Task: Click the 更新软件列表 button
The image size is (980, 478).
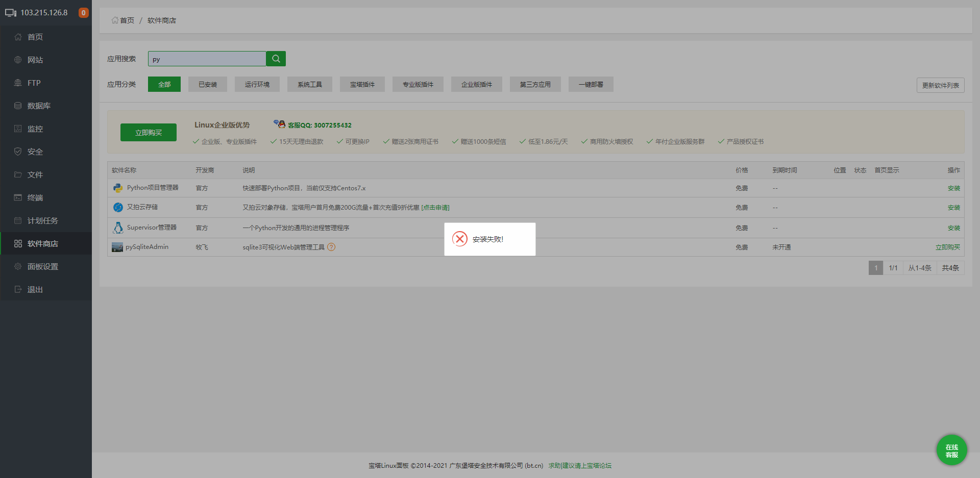Action: coord(941,85)
